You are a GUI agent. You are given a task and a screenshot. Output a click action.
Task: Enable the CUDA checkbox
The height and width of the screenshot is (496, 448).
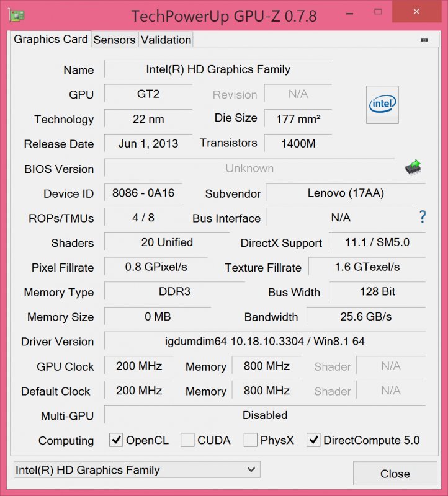[x=187, y=440]
